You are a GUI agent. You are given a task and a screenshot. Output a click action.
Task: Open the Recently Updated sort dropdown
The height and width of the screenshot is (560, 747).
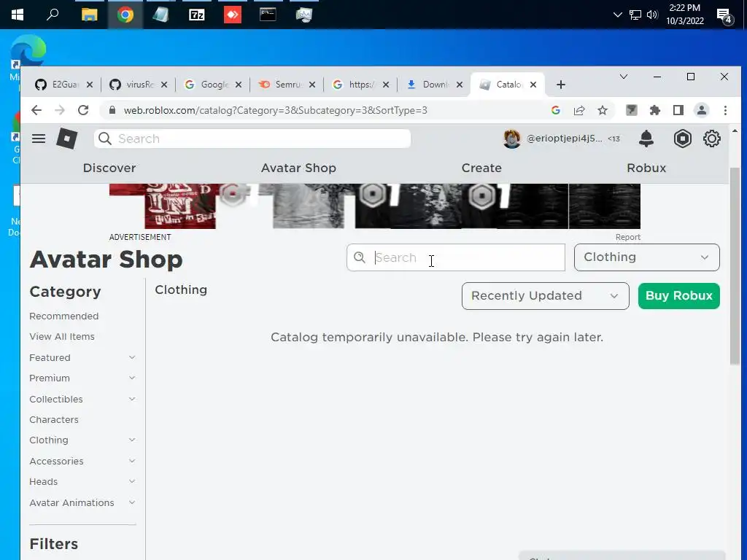tap(545, 296)
